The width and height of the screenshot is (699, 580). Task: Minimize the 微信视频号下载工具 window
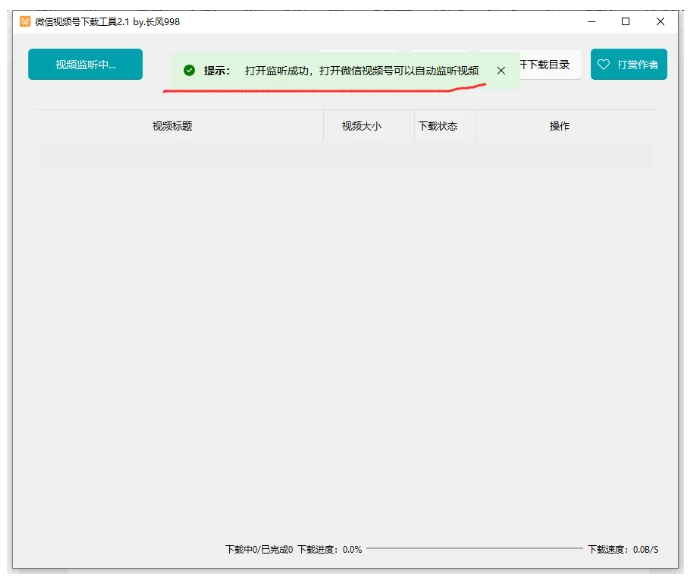pyautogui.click(x=593, y=21)
